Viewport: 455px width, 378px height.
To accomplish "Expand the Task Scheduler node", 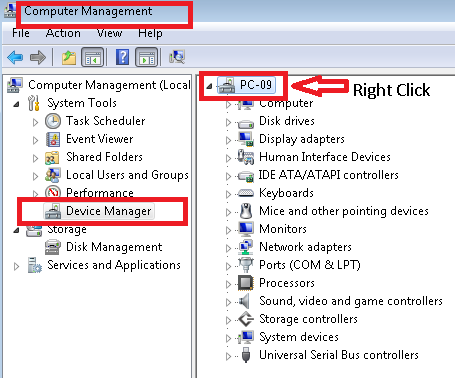I will click(35, 122).
